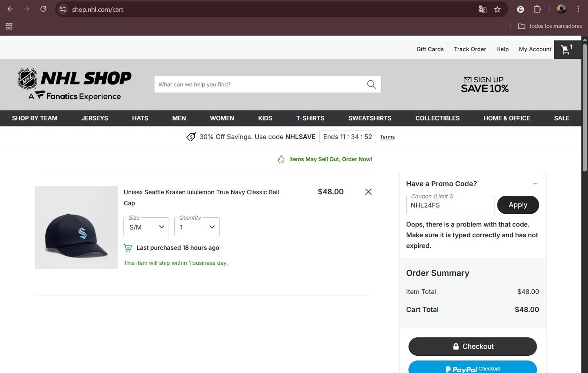Click the search magnifier icon
The width and height of the screenshot is (588, 373).
pos(371,84)
